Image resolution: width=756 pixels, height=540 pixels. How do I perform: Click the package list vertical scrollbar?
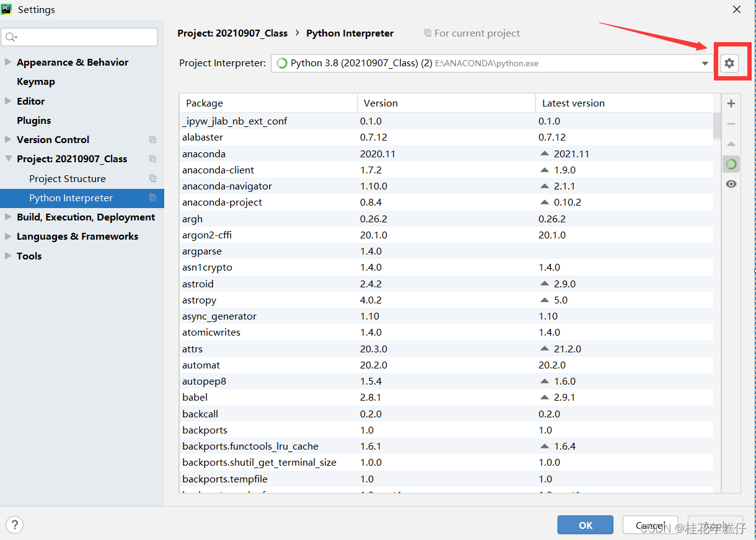pos(717,126)
